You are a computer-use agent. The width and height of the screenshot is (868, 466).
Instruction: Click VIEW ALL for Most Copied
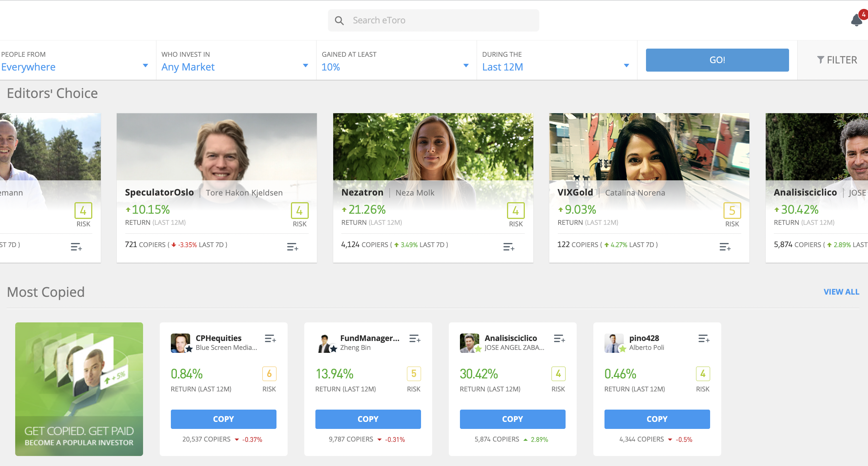click(841, 292)
